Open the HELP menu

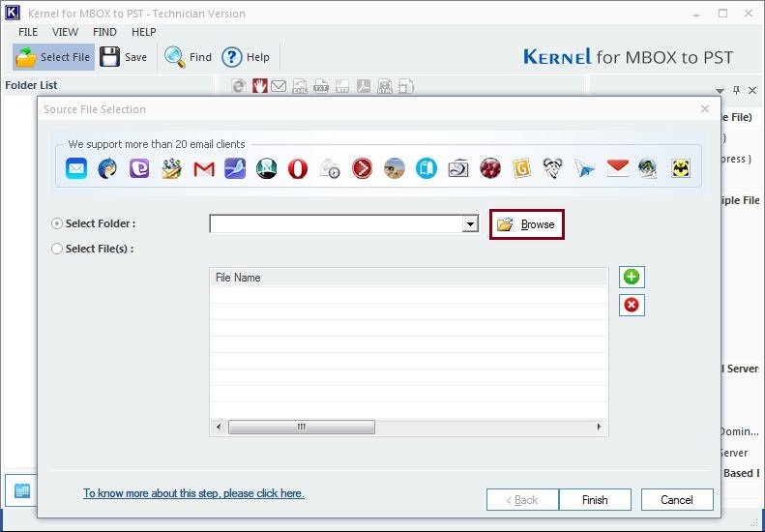pyautogui.click(x=144, y=32)
